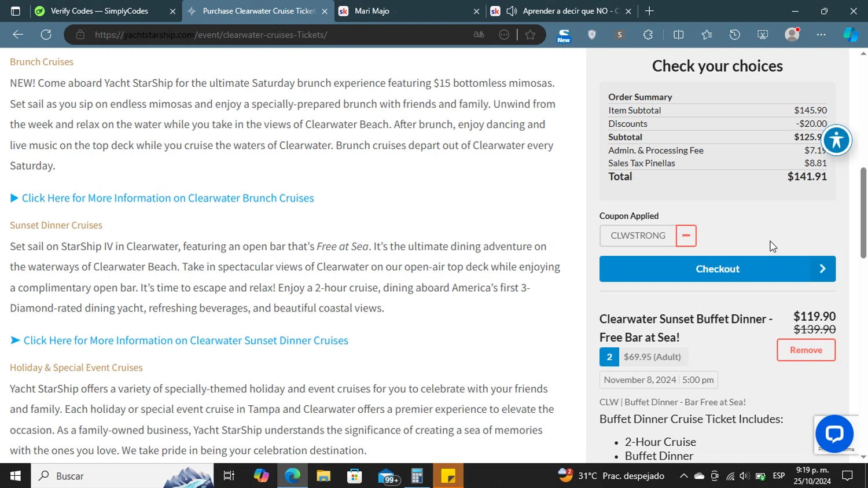Unmute the audio icon on Aprender tab
Viewport: 868px width, 488px height.
click(x=512, y=11)
